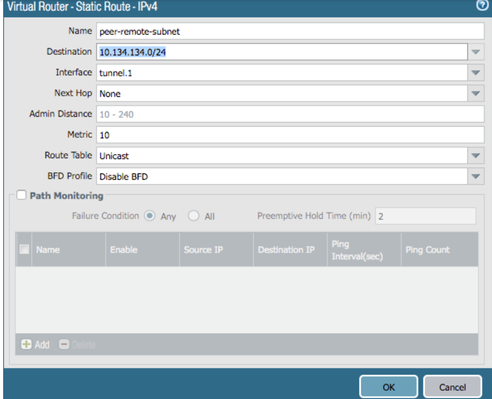Open the help icon in title bar

tap(482, 5)
